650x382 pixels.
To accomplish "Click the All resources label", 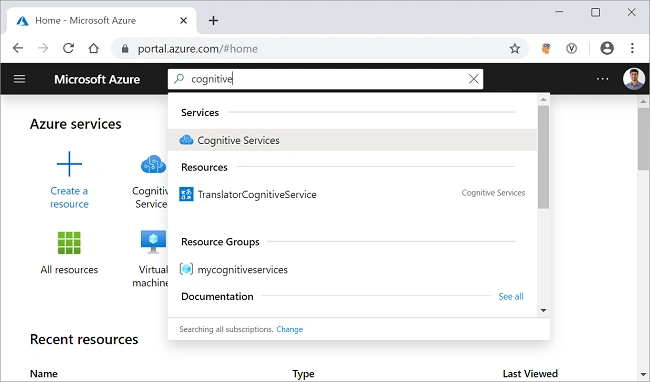I will pos(69,270).
